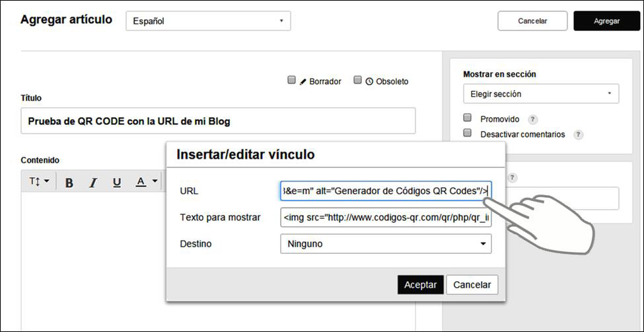
Task: Click Aceptar in the link dialog
Action: pyautogui.click(x=420, y=285)
